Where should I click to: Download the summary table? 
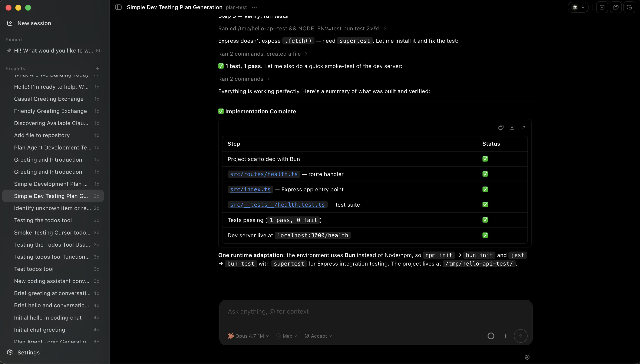pos(512,128)
